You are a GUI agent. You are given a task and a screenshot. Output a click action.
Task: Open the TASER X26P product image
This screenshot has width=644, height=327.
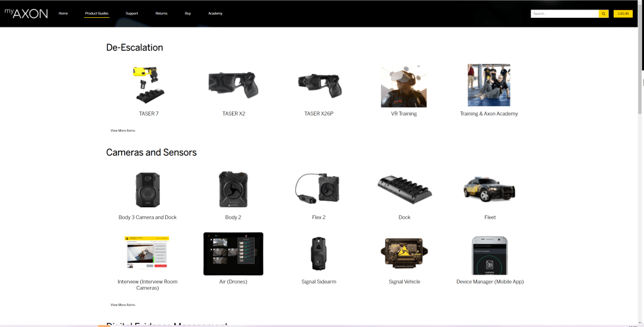[320, 85]
